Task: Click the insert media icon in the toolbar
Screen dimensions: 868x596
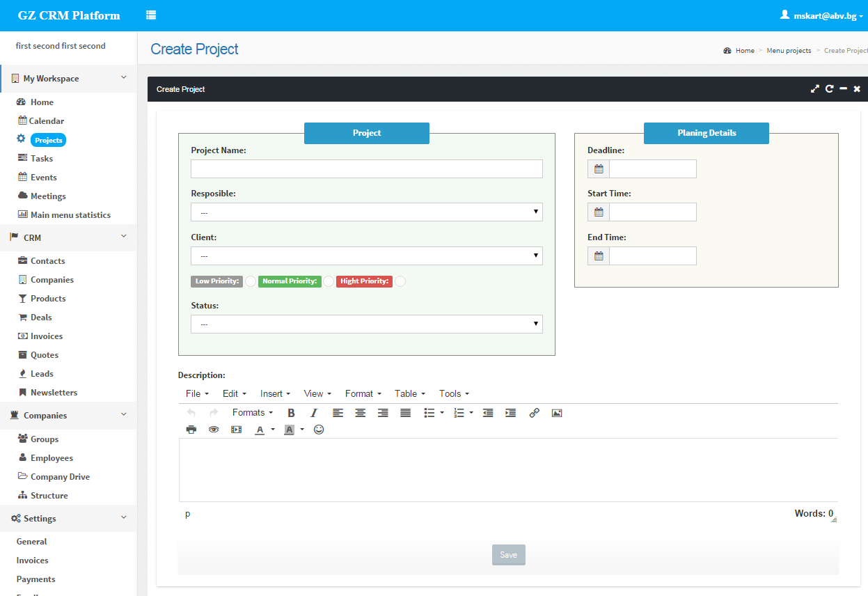Action: tap(236, 430)
